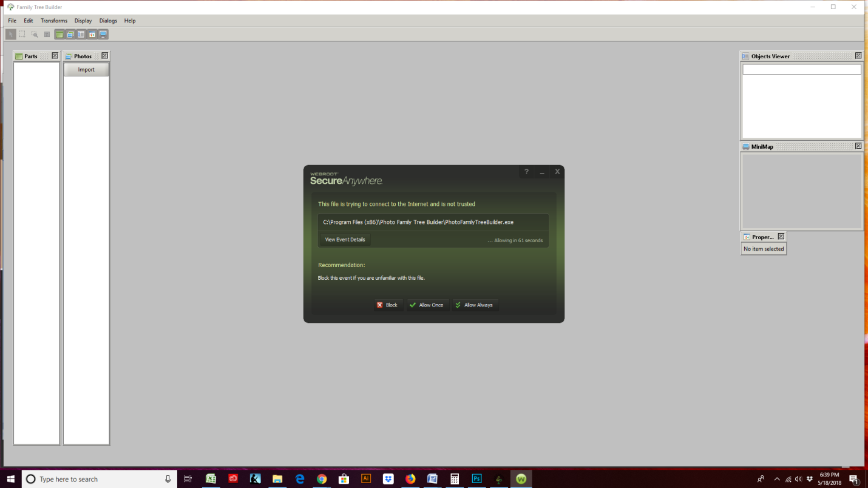
Task: Open Webroot dialog help question mark
Action: click(x=526, y=172)
